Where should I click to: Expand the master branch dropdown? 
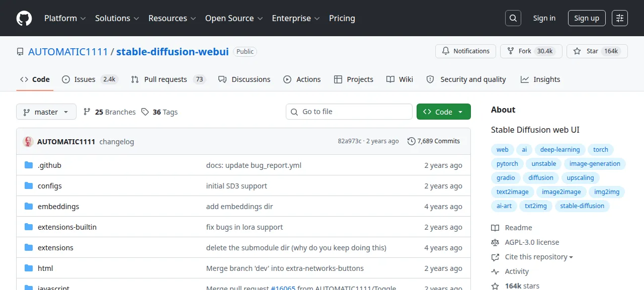click(x=46, y=112)
